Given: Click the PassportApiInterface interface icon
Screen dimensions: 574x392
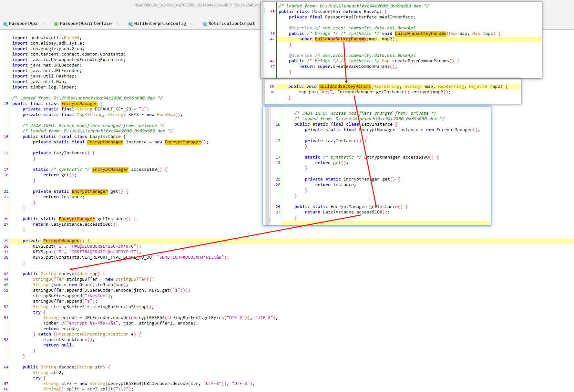Looking at the screenshot, I should (56, 24).
